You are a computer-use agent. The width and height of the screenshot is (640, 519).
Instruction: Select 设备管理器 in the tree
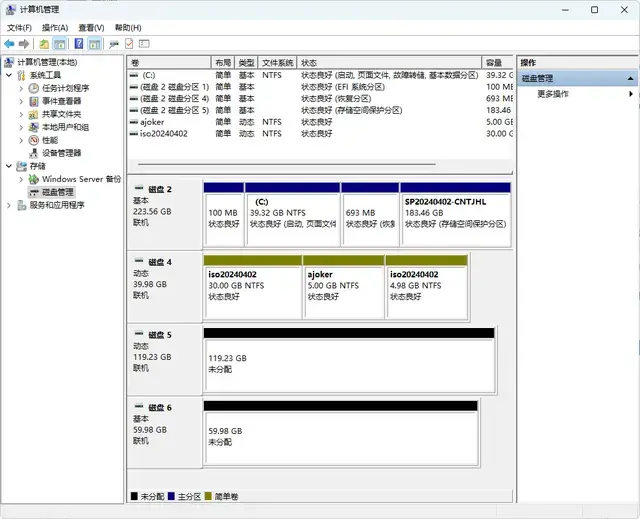click(61, 153)
